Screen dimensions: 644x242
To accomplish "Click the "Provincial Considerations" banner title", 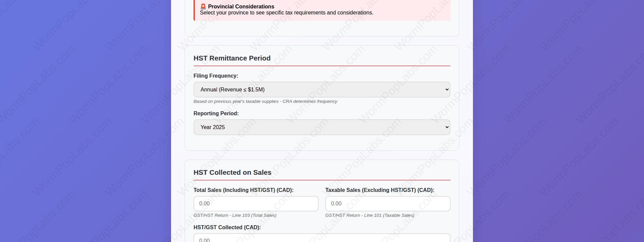I will pyautogui.click(x=241, y=6).
